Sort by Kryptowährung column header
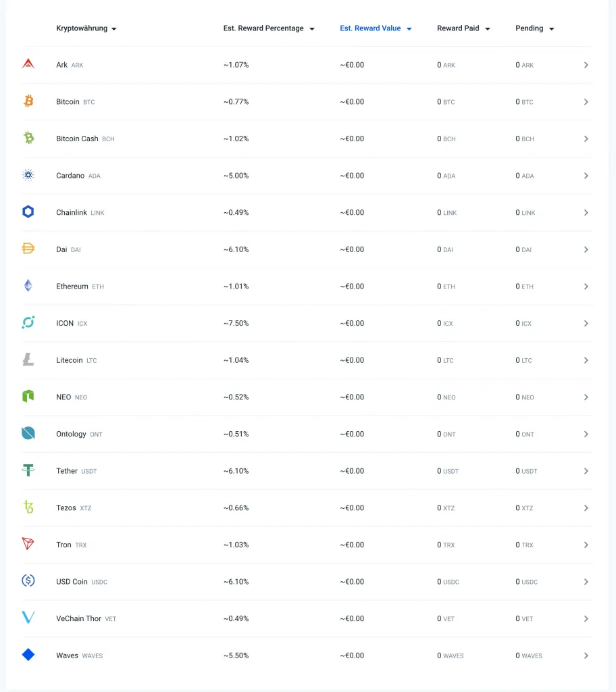Screen dimensions: 616x692 (x=86, y=28)
